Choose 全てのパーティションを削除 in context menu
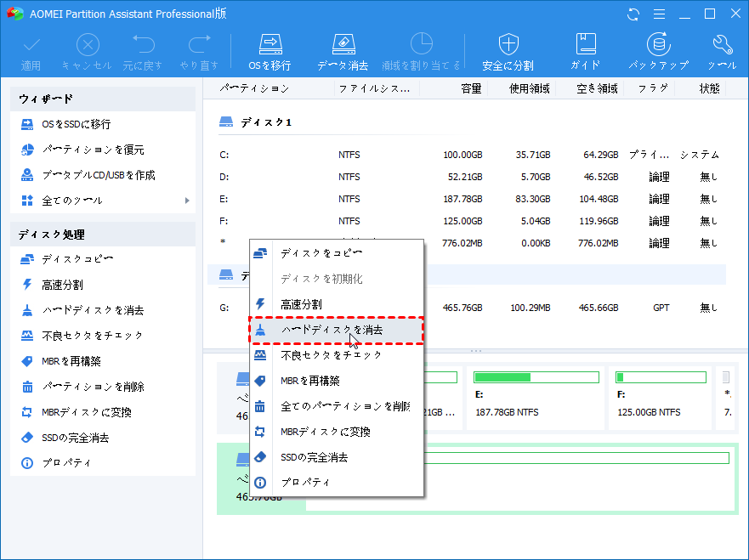Image resolution: width=749 pixels, height=560 pixels. point(337,406)
